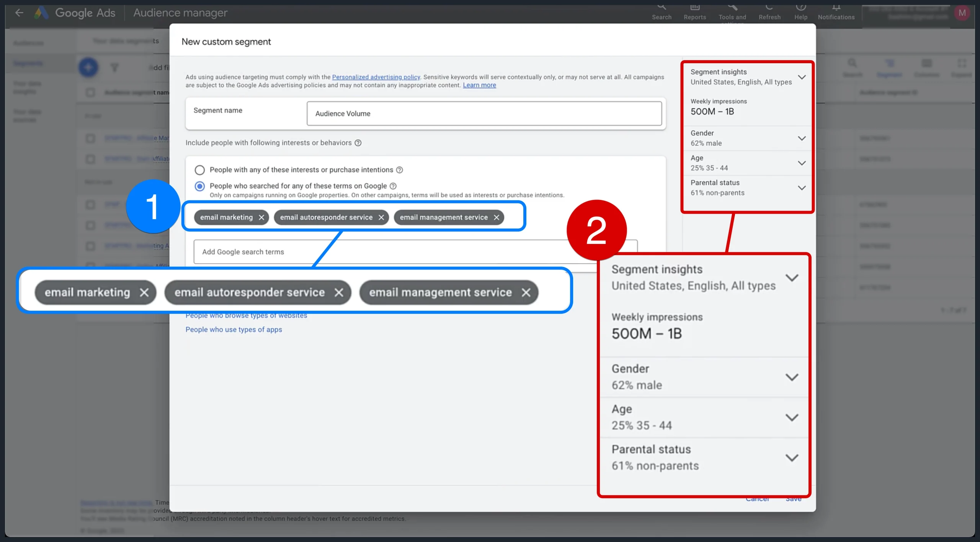Viewport: 980px width, 542px height.
Task: Open Your data insights in sidebar
Action: point(27,87)
